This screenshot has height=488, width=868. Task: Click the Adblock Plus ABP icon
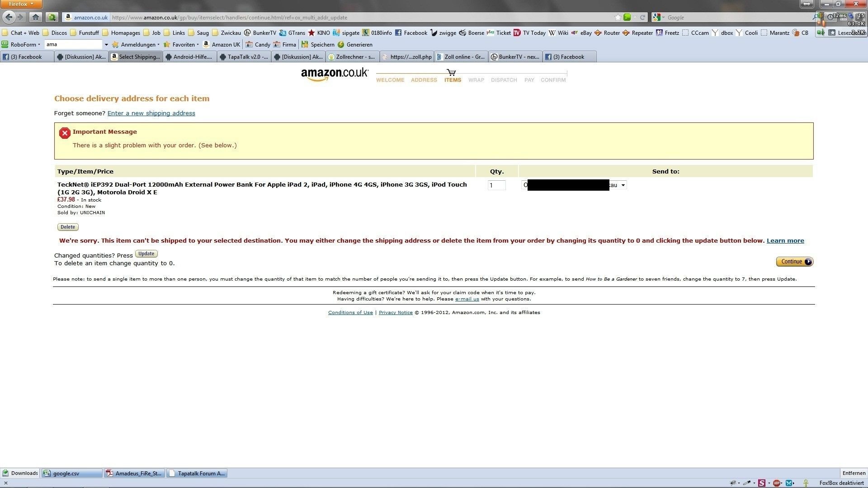click(776, 483)
